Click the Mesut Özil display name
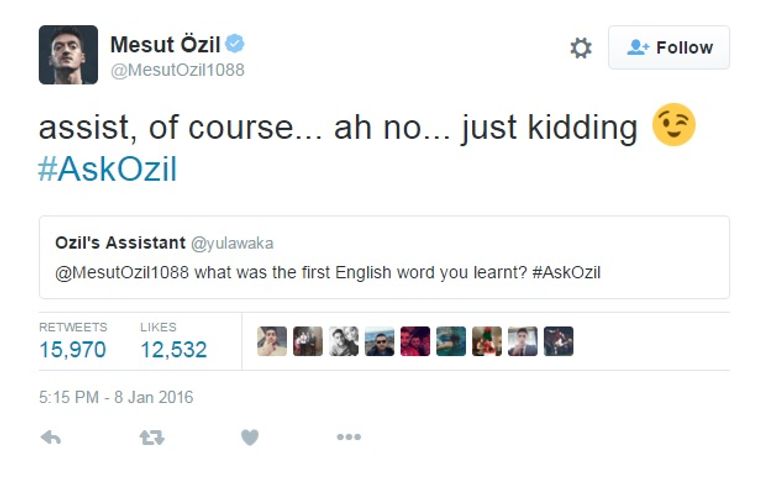 coord(165,44)
